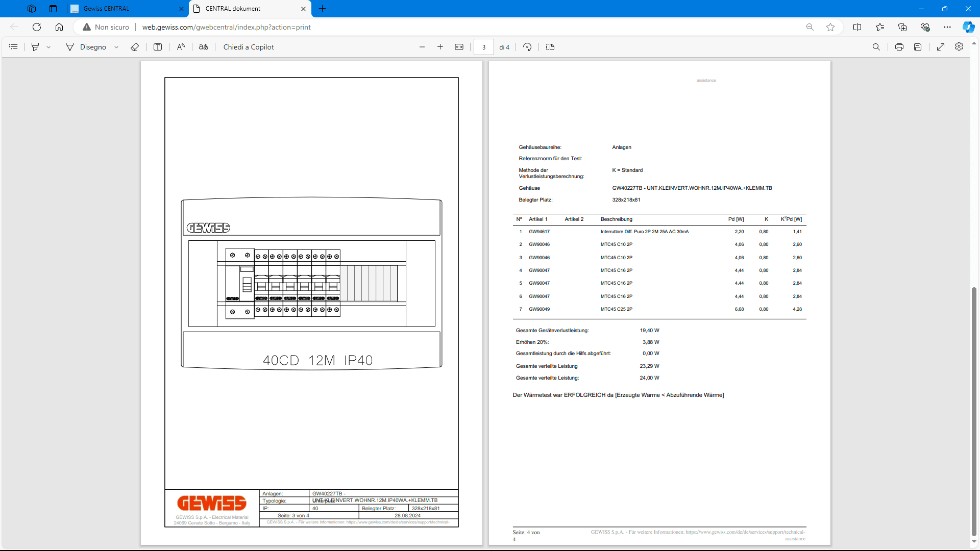
Task: Click the scroll up arrow
Action: click(974, 44)
